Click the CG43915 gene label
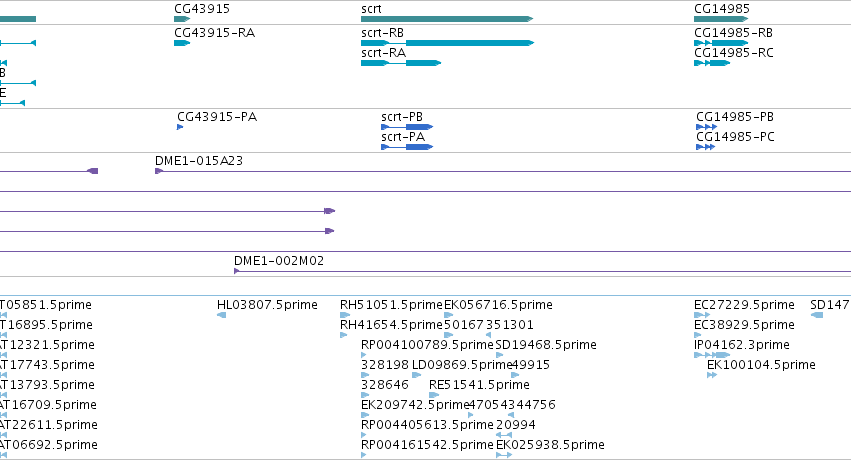The image size is (851, 460). tap(202, 9)
